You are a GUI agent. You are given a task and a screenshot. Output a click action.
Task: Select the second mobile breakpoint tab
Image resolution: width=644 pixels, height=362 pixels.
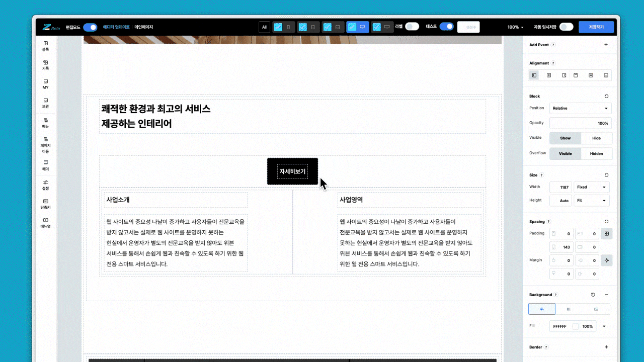(x=308, y=27)
